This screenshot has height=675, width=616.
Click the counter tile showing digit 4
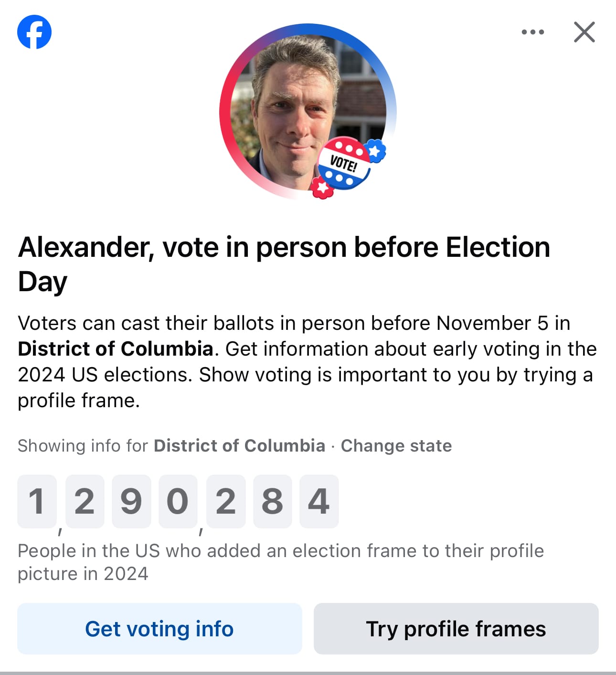pos(319,501)
